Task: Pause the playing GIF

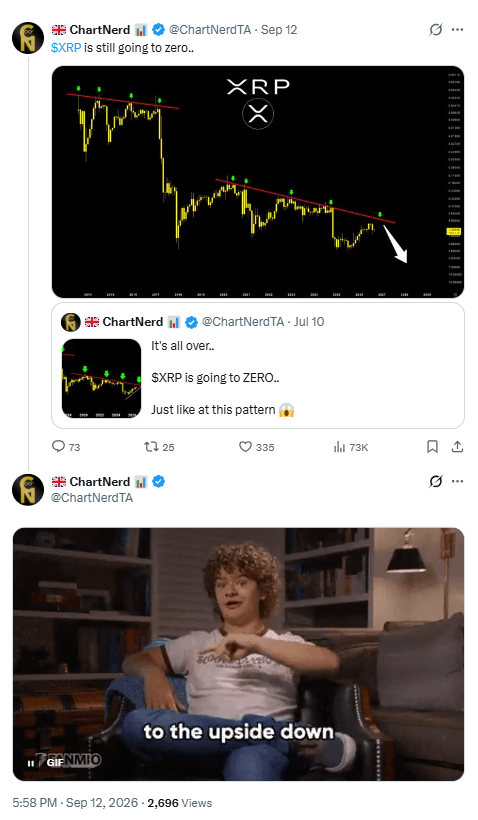Action: point(31,764)
